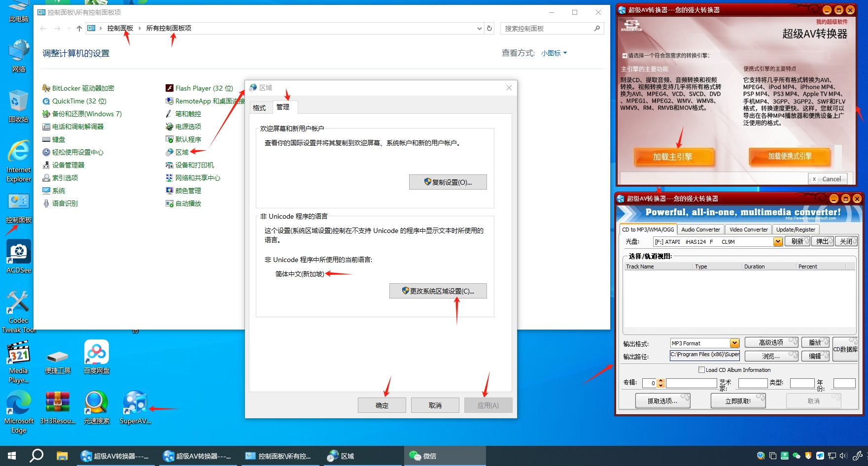Click the 输出路径 text field
This screenshot has height=466, width=868.
point(704,355)
